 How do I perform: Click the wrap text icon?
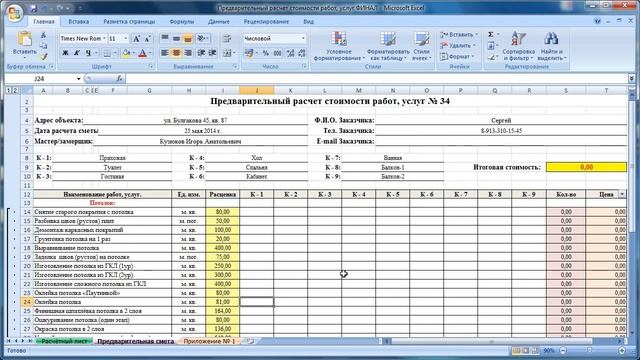click(x=227, y=38)
